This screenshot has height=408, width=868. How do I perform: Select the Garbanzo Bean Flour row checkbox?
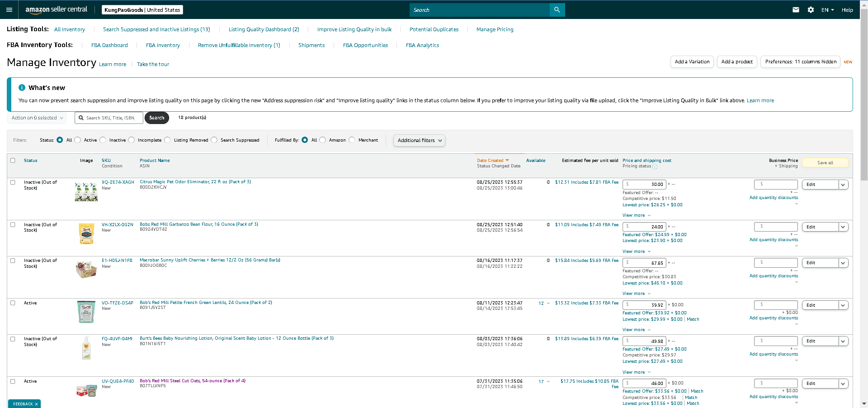[13, 225]
